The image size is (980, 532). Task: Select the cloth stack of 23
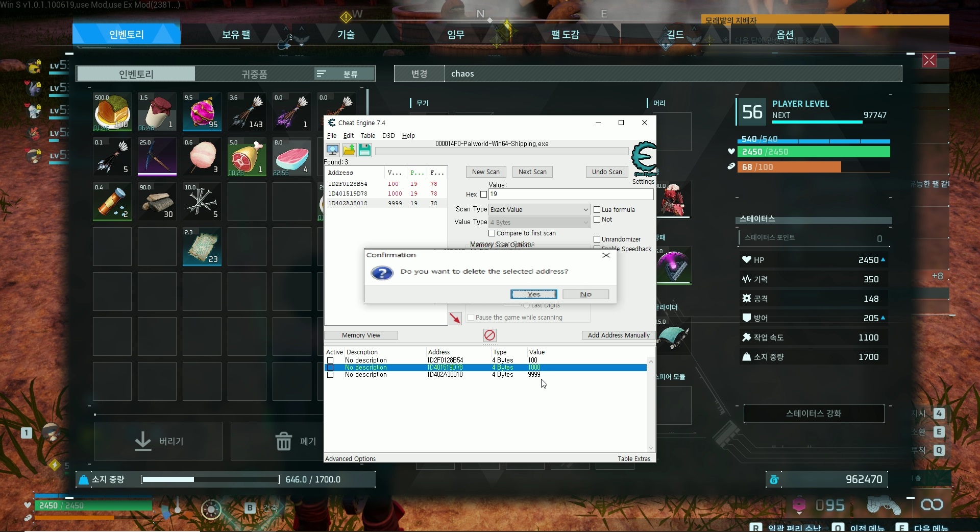202,247
